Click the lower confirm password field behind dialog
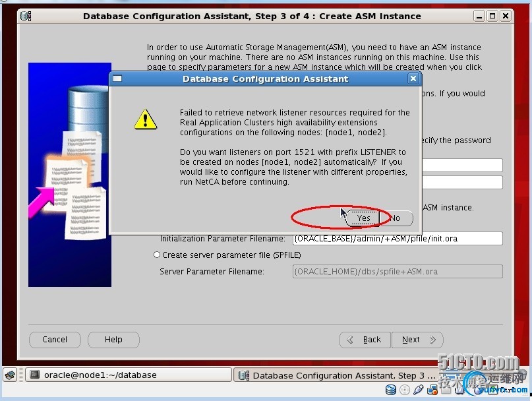Screen dimensions: 532x401 (x=462, y=182)
